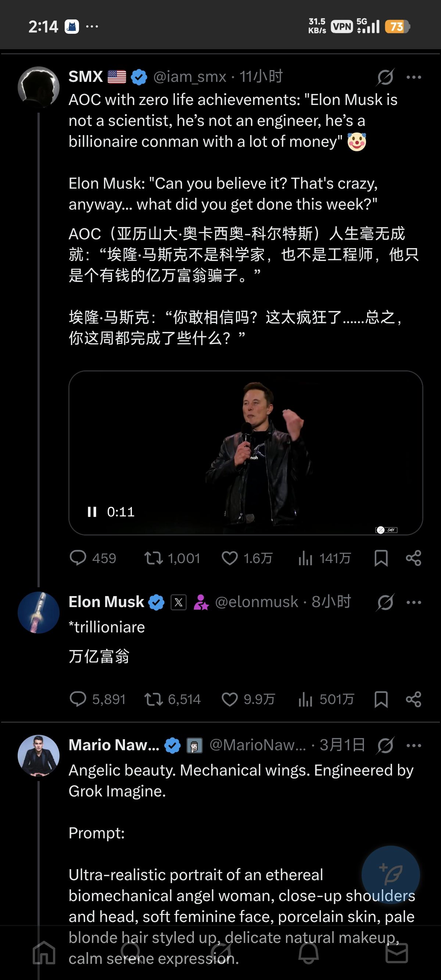Share the SMX post
This screenshot has height=980, width=441.
pos(413,558)
